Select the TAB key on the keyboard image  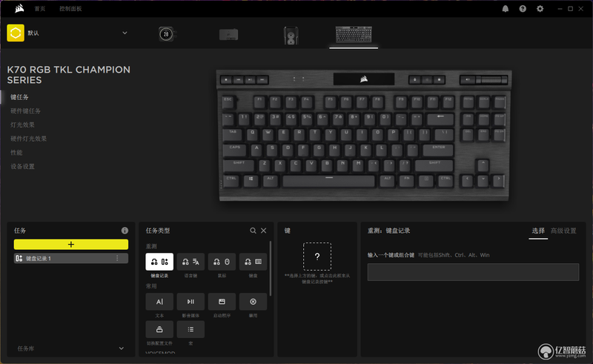pos(233,134)
